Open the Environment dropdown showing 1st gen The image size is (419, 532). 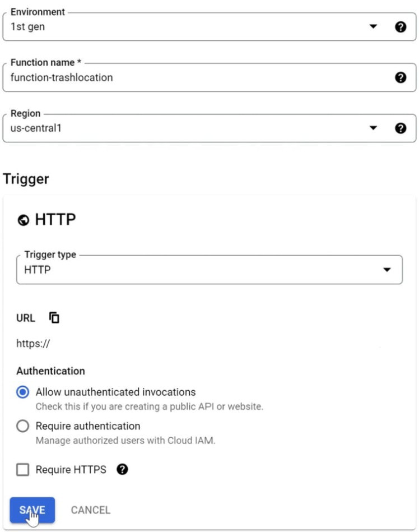[185, 27]
